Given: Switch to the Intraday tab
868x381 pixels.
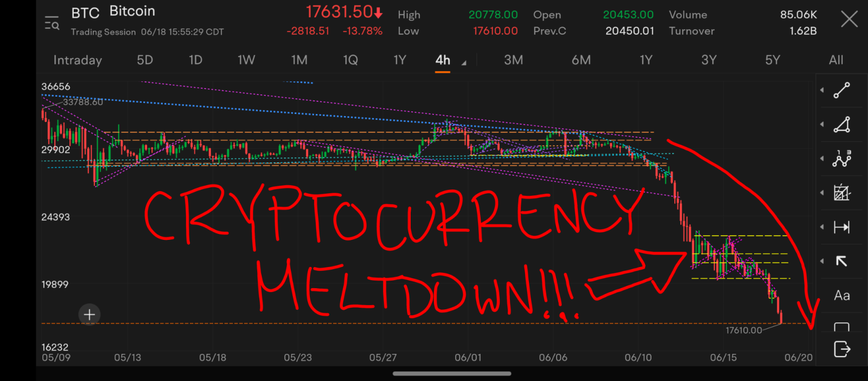Looking at the screenshot, I should tap(78, 60).
